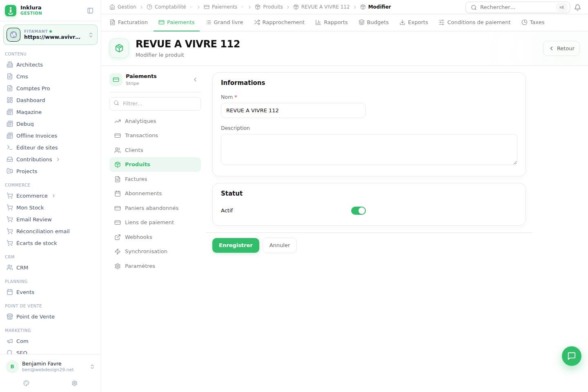
Task: Click the theme palette icon
Action: point(27,383)
